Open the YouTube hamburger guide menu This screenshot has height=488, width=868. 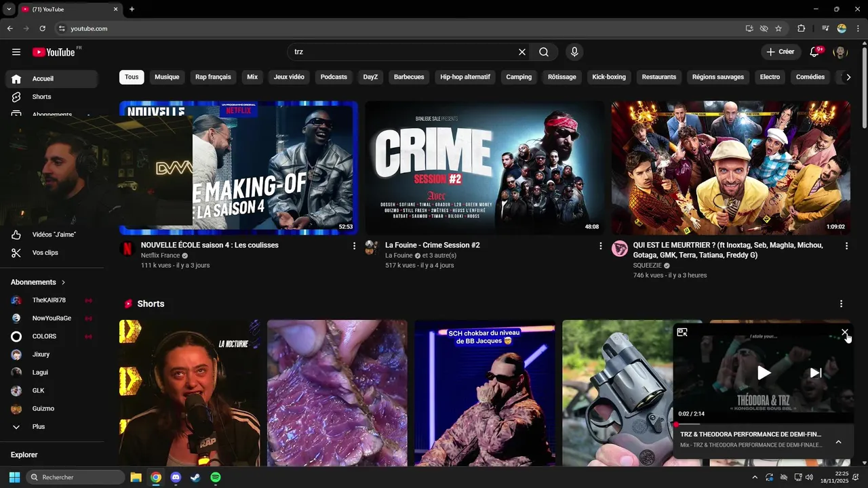[x=16, y=52]
